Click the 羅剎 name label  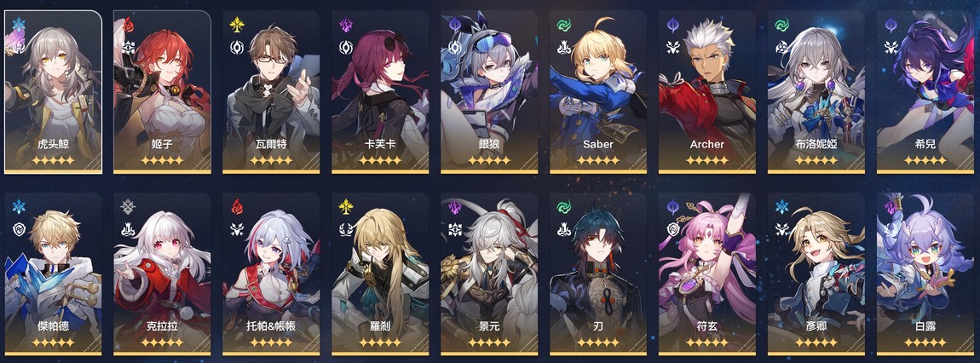tap(380, 326)
